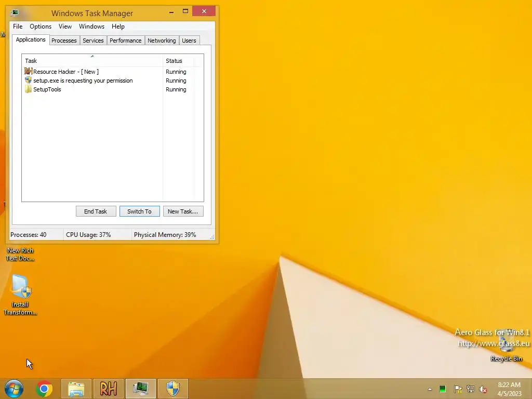
Task: Open network tray icon
Action: point(471,389)
